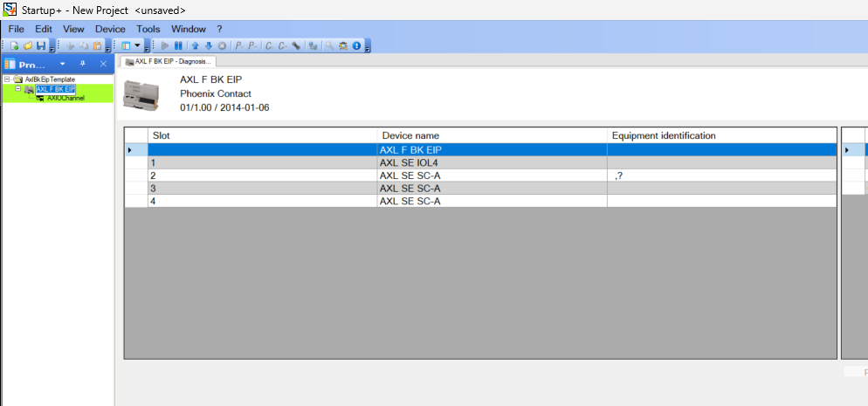Image resolution: width=868 pixels, height=406 pixels.
Task: Click the network devices icon
Action: [x=313, y=46]
